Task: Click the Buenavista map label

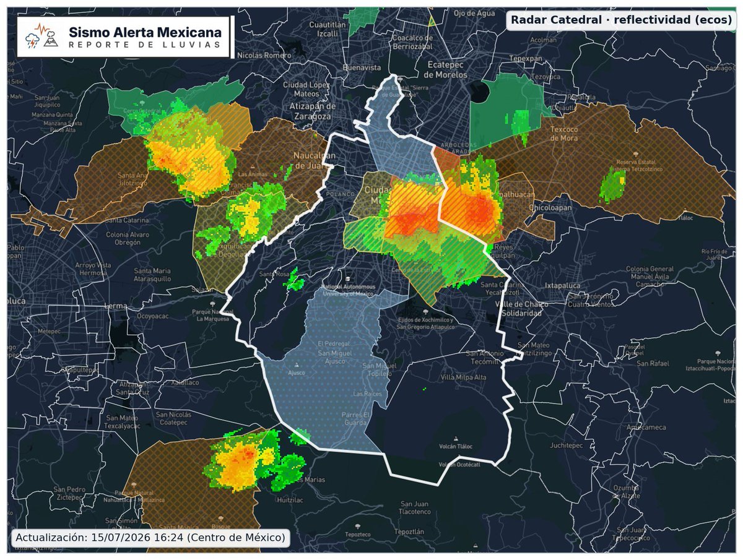Action: point(361,67)
